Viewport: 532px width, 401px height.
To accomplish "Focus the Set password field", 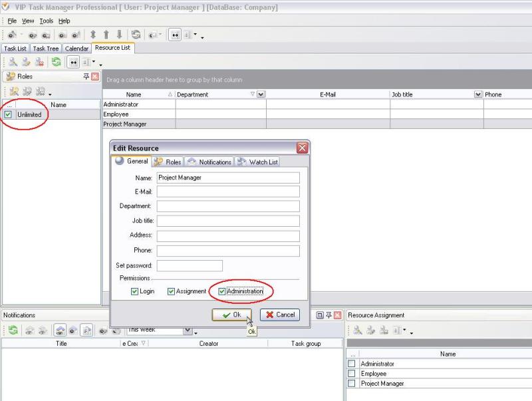I will (x=190, y=265).
